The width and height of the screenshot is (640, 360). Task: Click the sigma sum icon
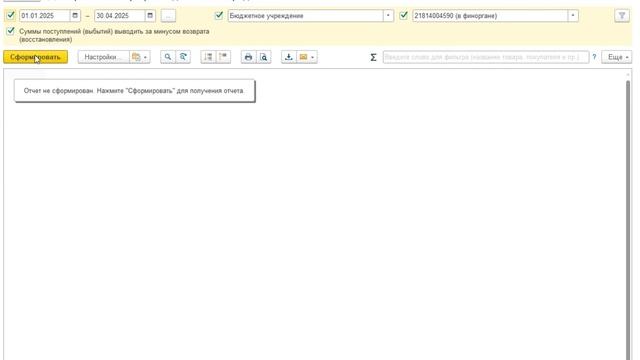[x=373, y=58]
